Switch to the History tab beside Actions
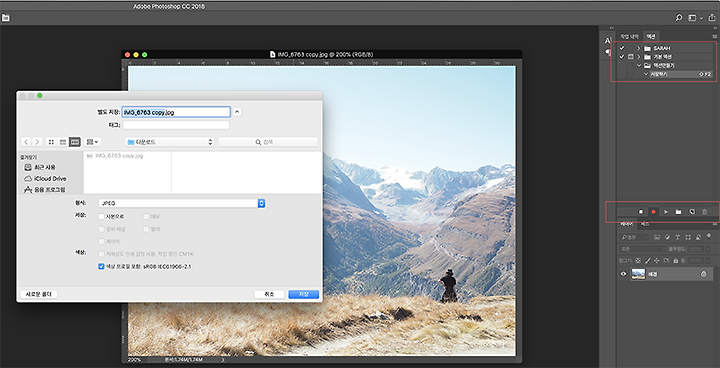720x368 pixels. pos(630,36)
